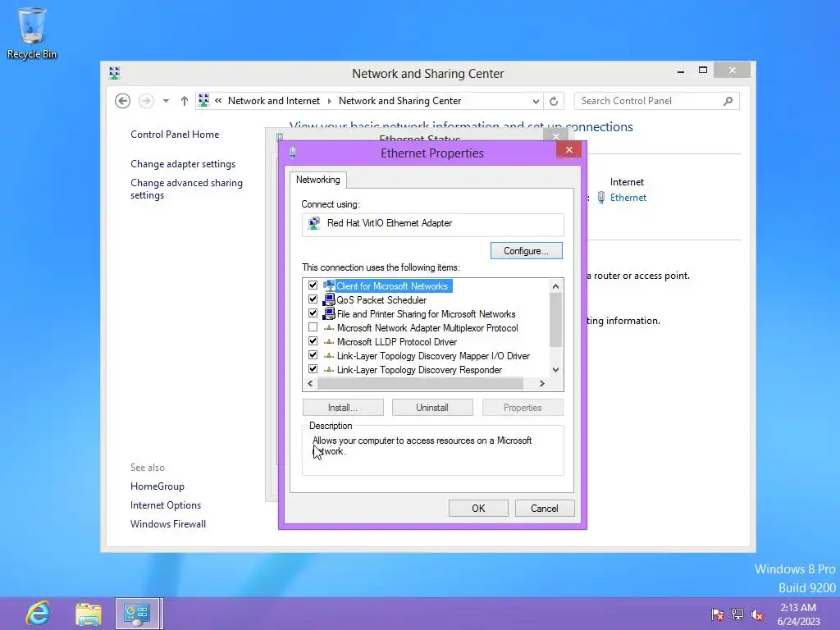This screenshot has width=840, height=630.
Task: Click the vertical scrollbar thumb in items list
Action: tap(555, 320)
